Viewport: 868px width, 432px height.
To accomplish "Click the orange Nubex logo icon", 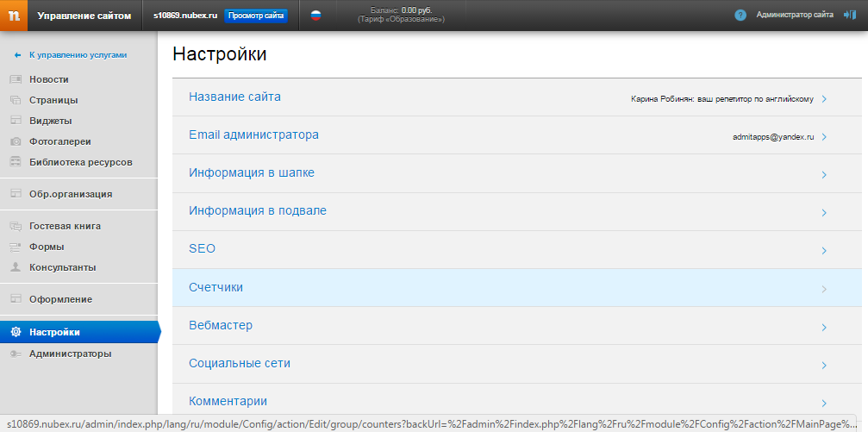I will click(x=14, y=16).
